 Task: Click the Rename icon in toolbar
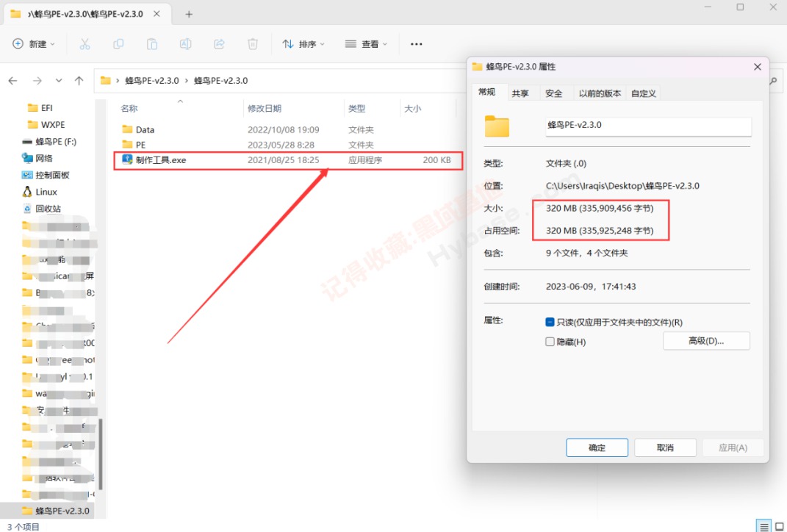click(x=186, y=44)
